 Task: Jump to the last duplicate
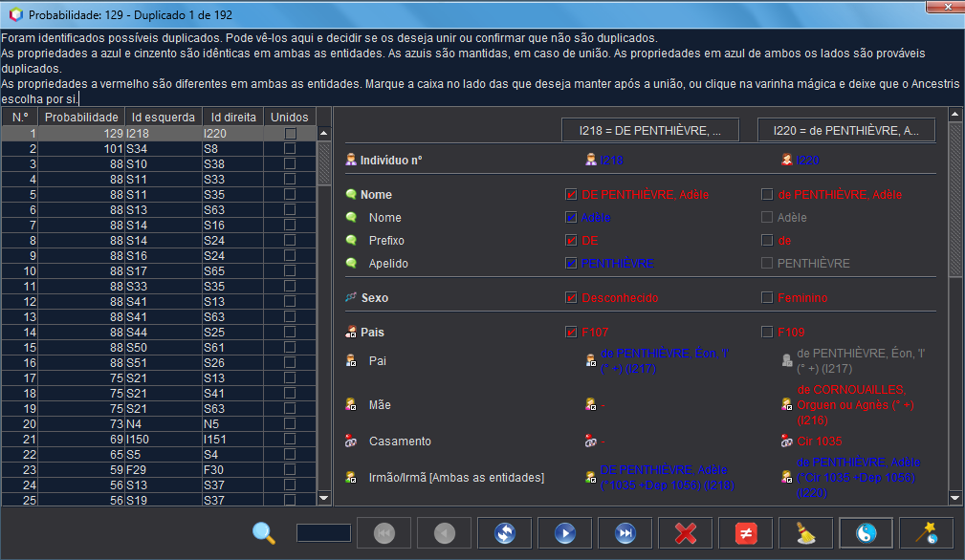point(625,533)
